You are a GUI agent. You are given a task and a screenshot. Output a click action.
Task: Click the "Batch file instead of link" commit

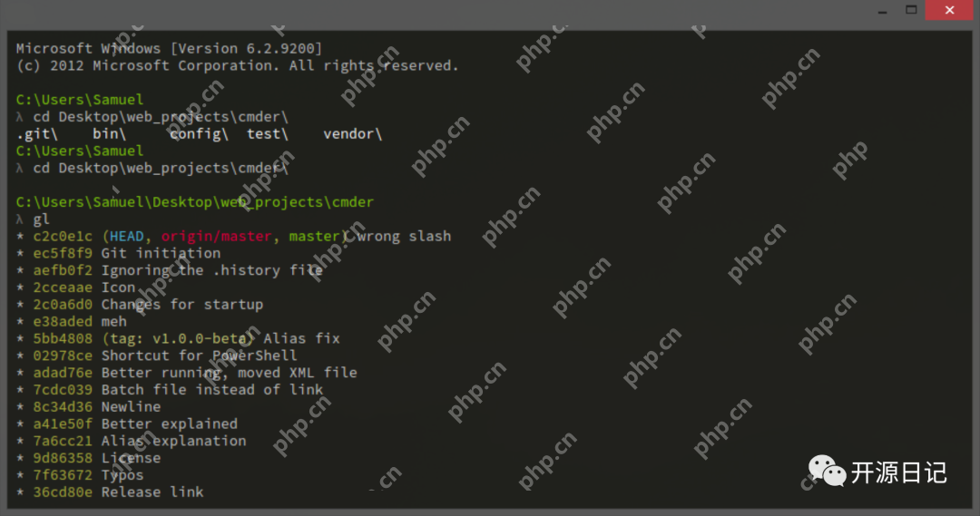211,390
